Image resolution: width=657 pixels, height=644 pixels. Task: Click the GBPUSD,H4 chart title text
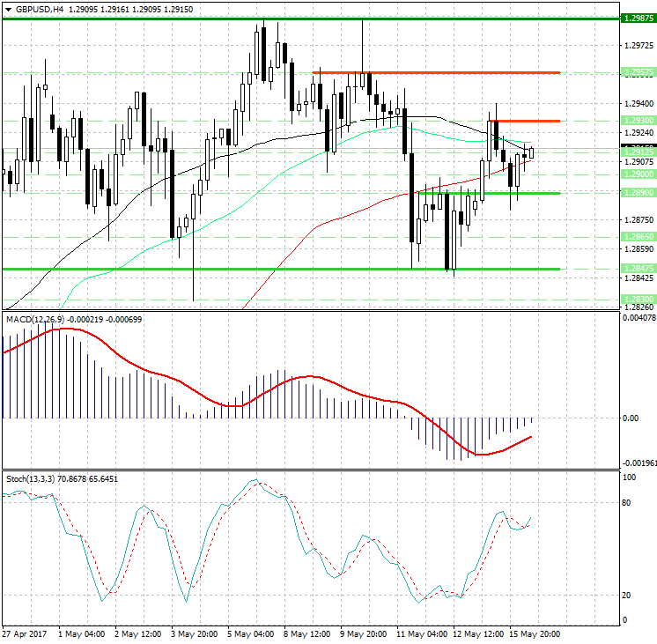(x=33, y=9)
